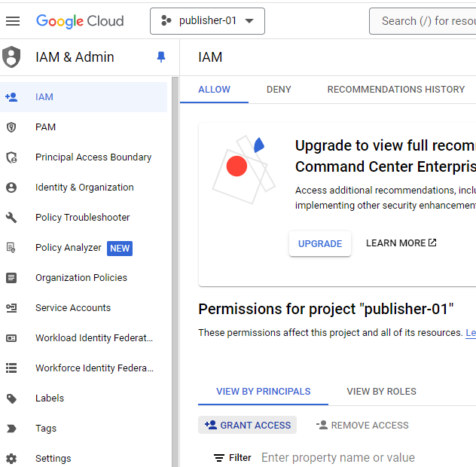Click the Identity & Organization person icon

pyautogui.click(x=11, y=188)
